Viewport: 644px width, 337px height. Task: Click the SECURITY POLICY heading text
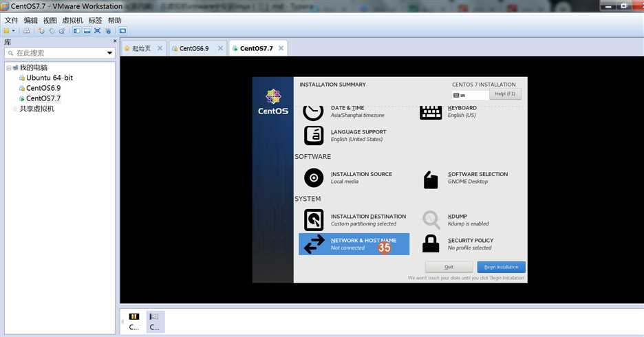[x=471, y=240]
